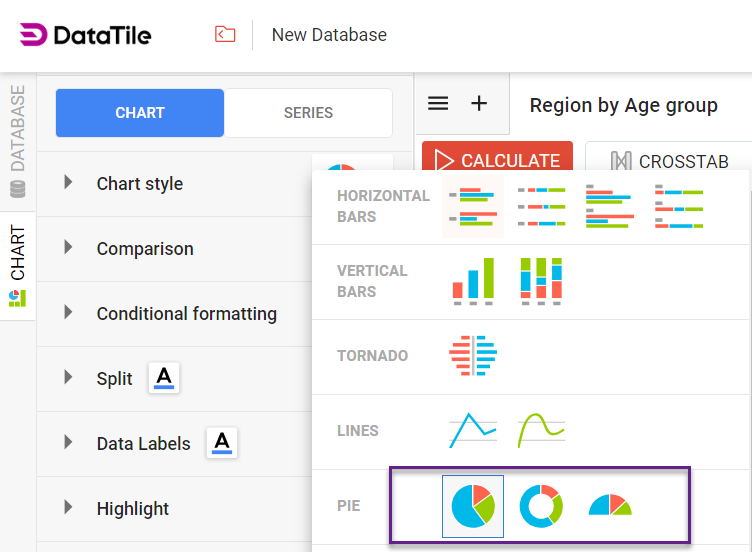Screen dimensions: 752x552
Task: Choose the clustered vertical bars icon
Action: click(473, 280)
